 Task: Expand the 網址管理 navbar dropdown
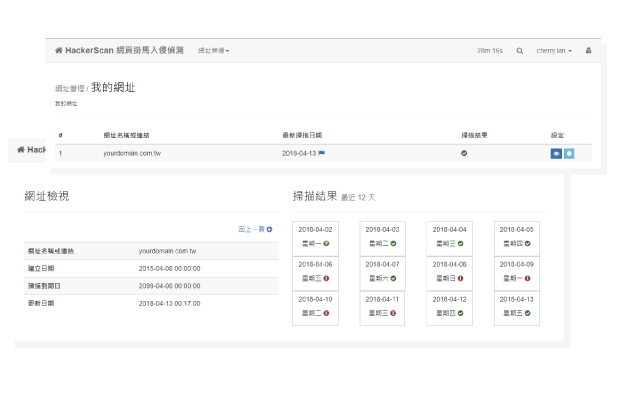coord(214,50)
